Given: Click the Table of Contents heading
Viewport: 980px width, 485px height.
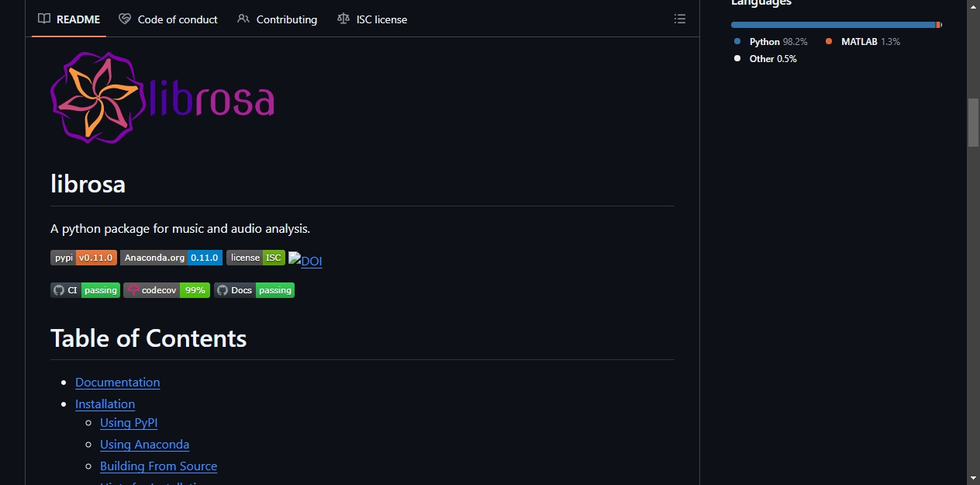Looking at the screenshot, I should pos(149,338).
